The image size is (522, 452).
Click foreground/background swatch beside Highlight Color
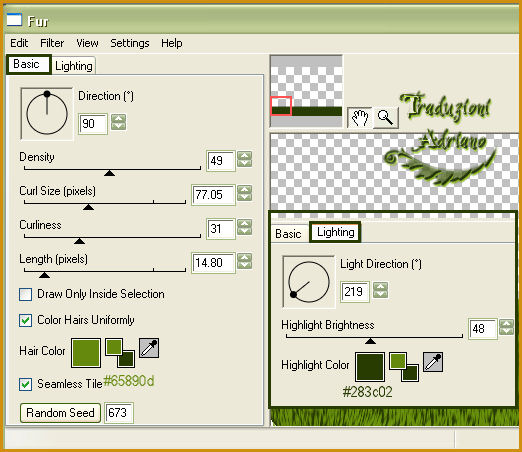click(x=404, y=367)
